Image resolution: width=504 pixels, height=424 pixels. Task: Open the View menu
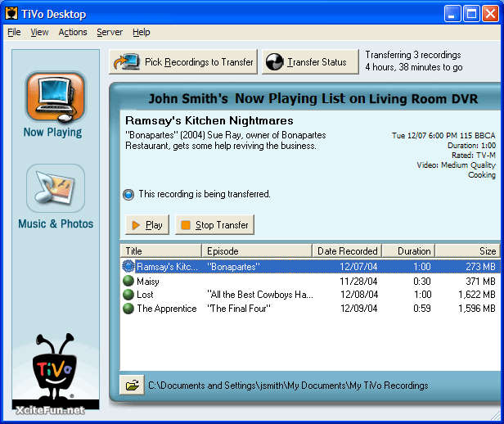tap(39, 32)
